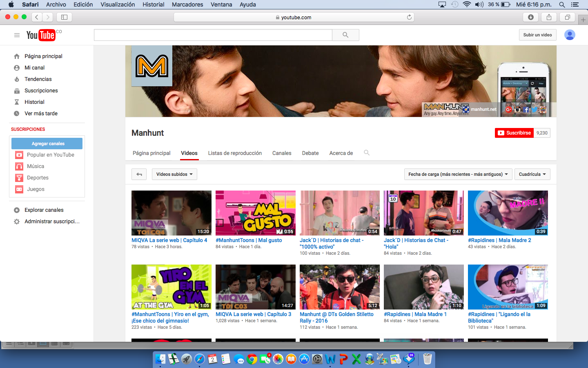Go back in Safari history
This screenshot has width=588, height=368.
coord(37,17)
